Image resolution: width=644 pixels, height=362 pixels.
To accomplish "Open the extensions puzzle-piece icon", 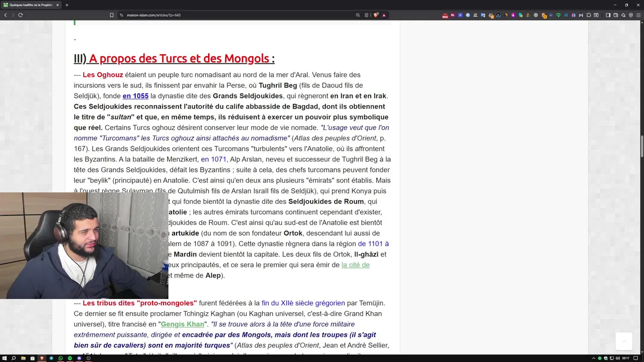I will 589,15.
